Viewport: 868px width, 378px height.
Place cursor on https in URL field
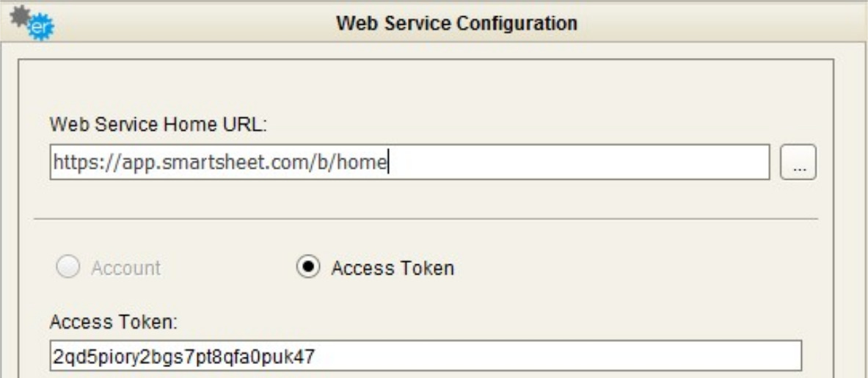(70, 163)
